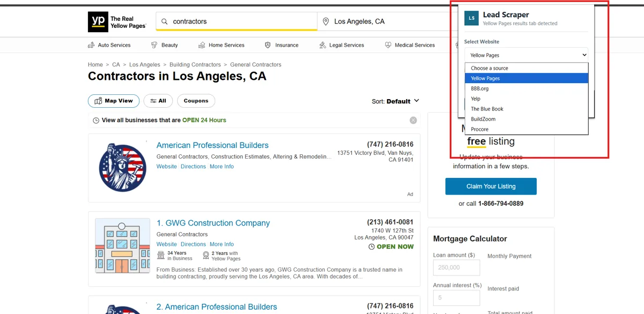Open Website link for GWG Construction
644x314 pixels.
(167, 244)
